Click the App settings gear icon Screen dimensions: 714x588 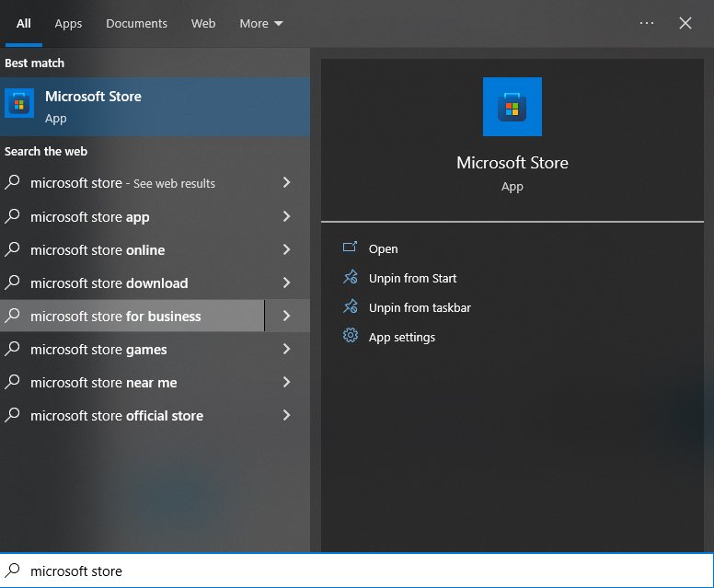tap(351, 335)
